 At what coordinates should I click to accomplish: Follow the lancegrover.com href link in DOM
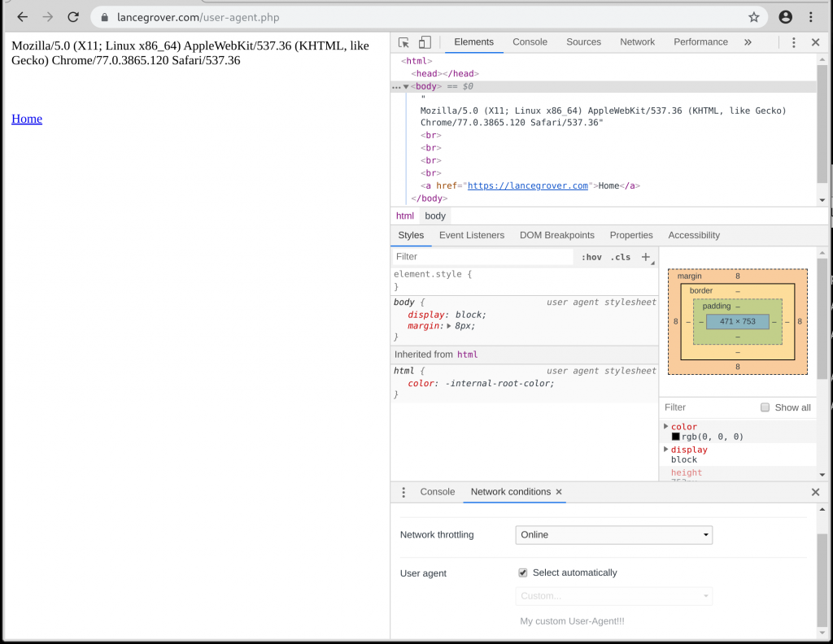coord(527,186)
